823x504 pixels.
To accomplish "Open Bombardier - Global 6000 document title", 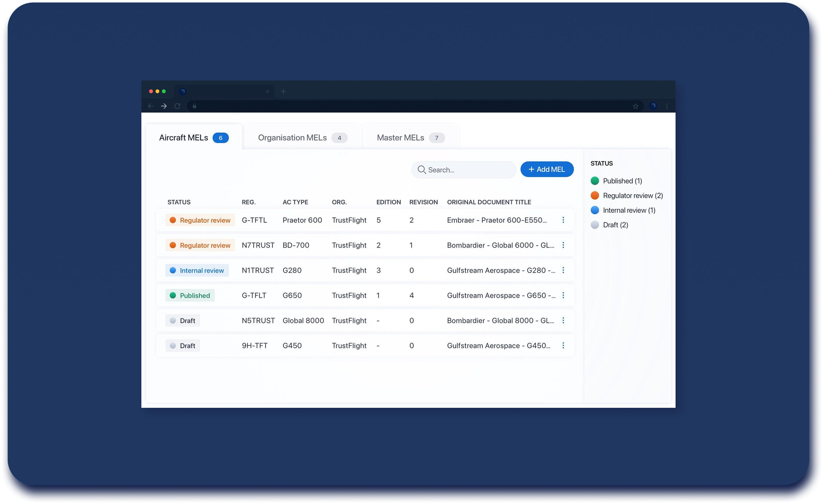I will (500, 245).
